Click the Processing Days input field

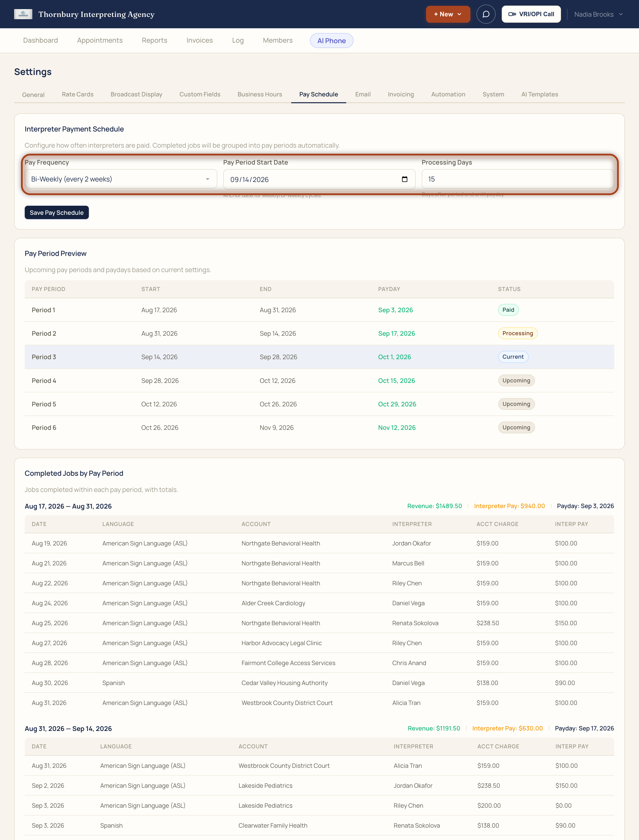pos(517,179)
